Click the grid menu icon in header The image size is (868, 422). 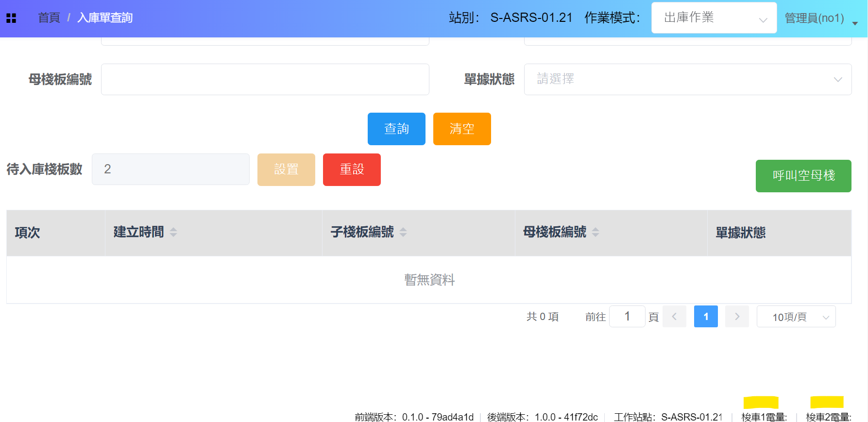coord(11,18)
